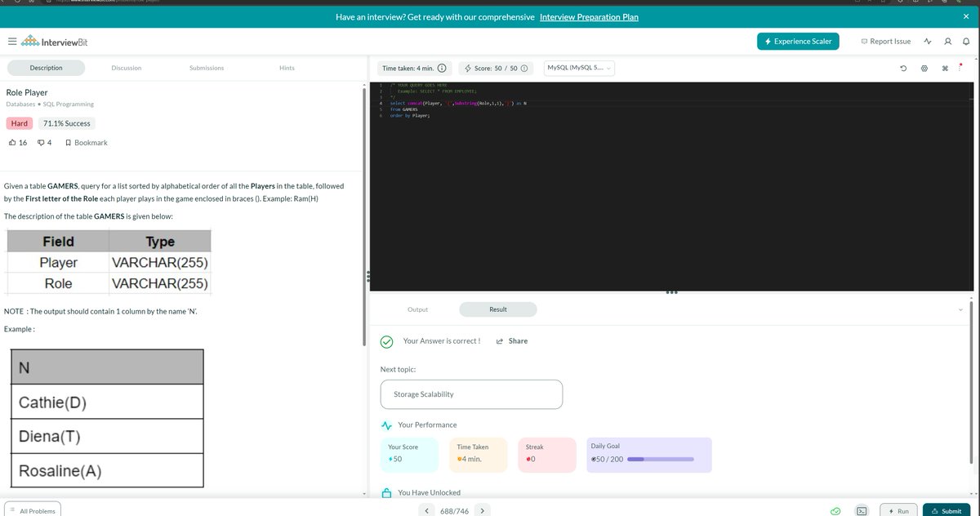The image size is (980, 516).
Task: Open the hamburger menu beside InterviewBit logo
Action: [11, 42]
